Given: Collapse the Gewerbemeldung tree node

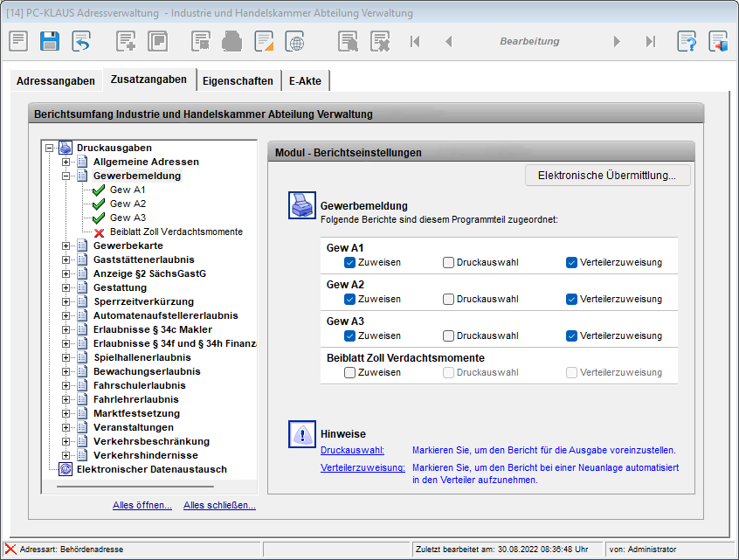Looking at the screenshot, I should tap(66, 176).
